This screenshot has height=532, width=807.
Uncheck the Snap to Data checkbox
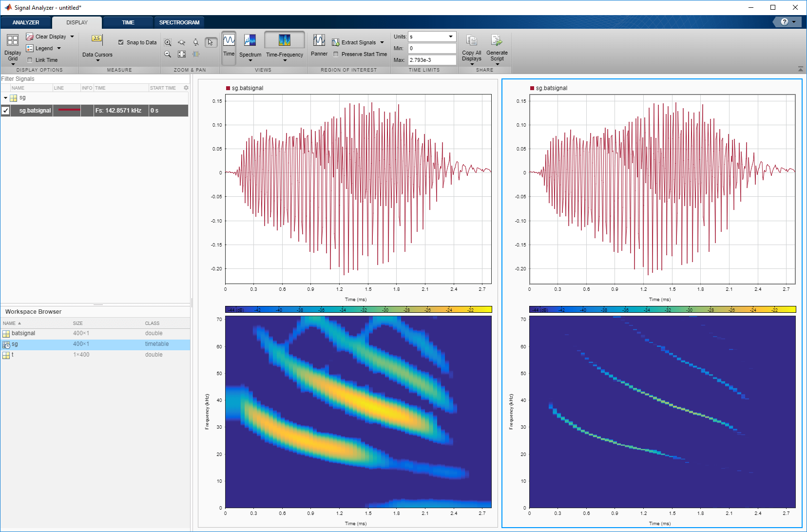click(121, 42)
